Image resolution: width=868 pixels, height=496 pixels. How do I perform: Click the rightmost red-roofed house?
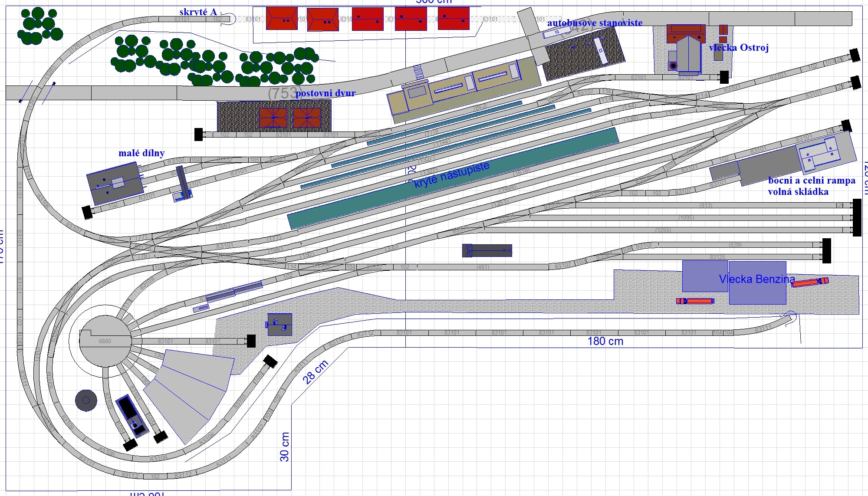[454, 19]
